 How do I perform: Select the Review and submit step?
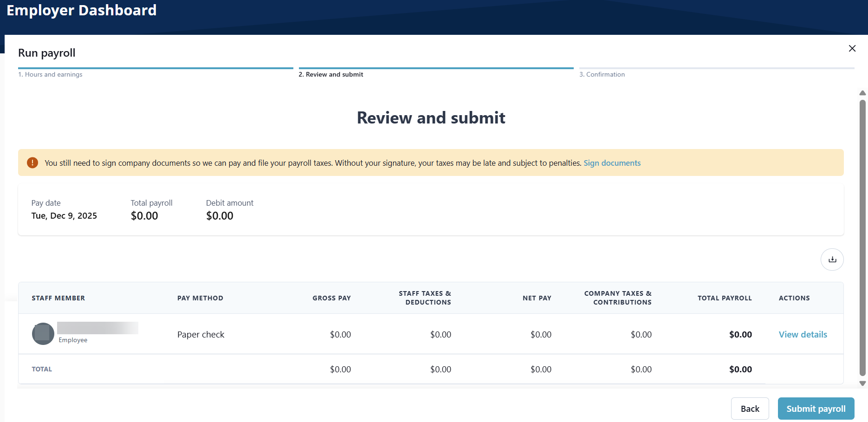point(330,74)
